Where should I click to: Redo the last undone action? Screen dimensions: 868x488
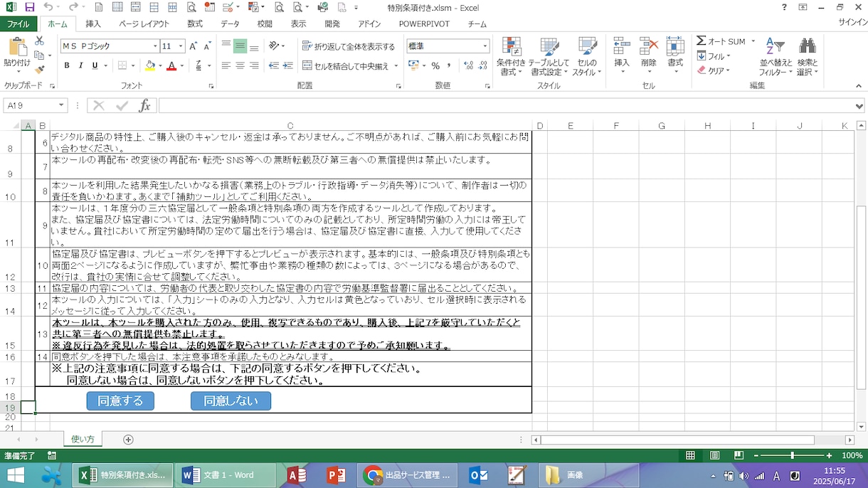73,7
